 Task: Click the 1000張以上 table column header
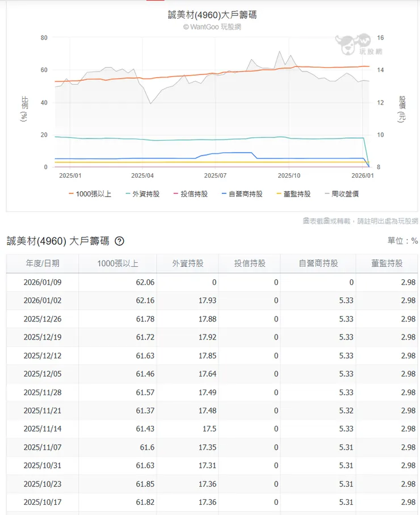click(x=117, y=263)
